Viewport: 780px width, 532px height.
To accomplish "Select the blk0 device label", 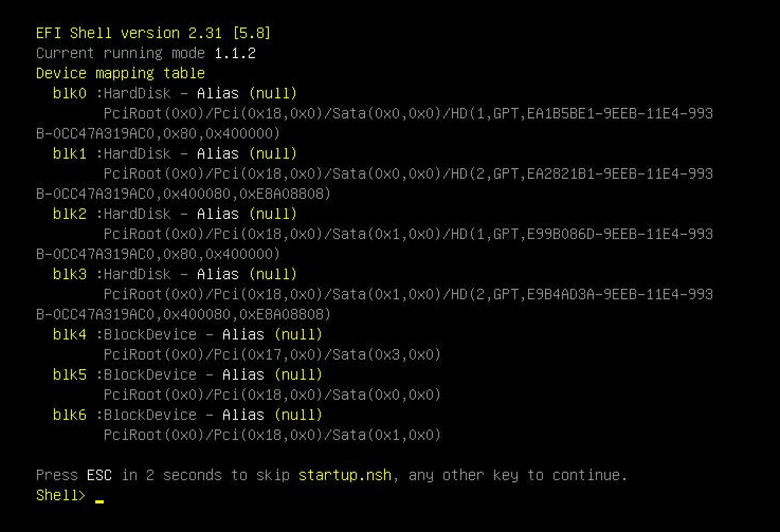I will [69, 94].
